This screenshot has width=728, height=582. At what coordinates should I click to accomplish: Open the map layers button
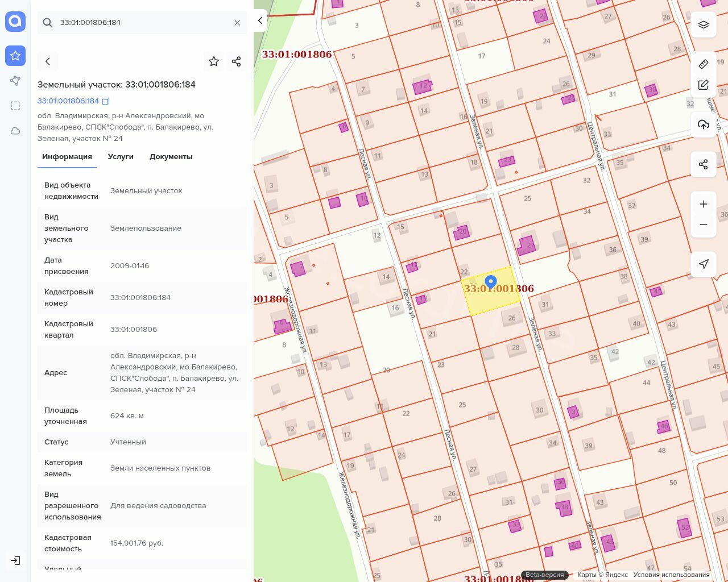point(704,25)
